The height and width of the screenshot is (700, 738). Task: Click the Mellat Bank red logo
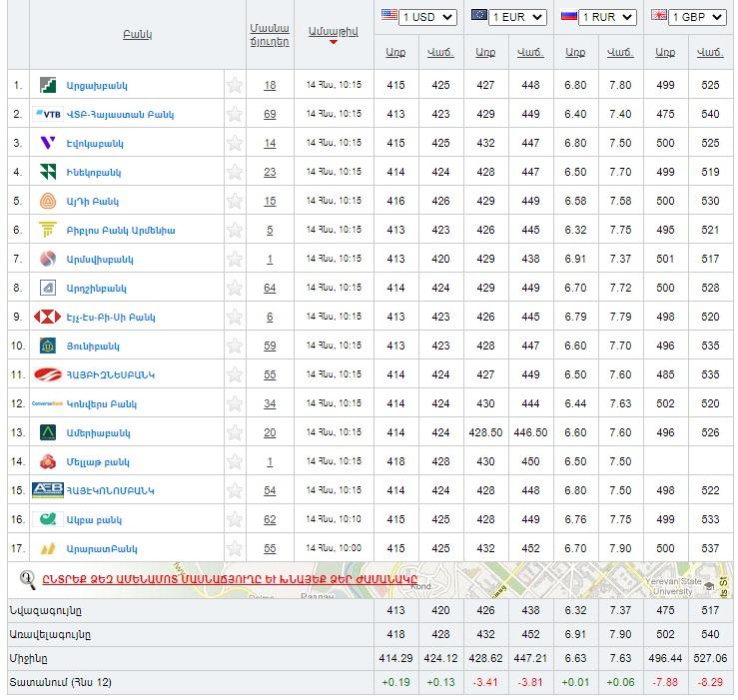(47, 462)
